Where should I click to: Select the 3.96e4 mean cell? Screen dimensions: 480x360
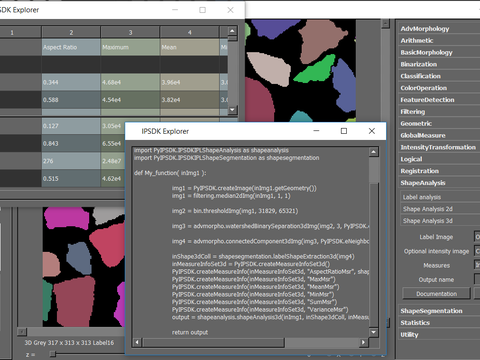pyautogui.click(x=189, y=82)
